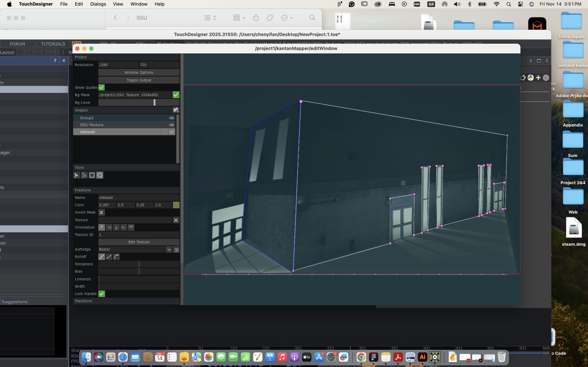Image resolution: width=588 pixels, height=367 pixels.
Task: Select the outline arrow point-edit tool
Action: [x=84, y=175]
